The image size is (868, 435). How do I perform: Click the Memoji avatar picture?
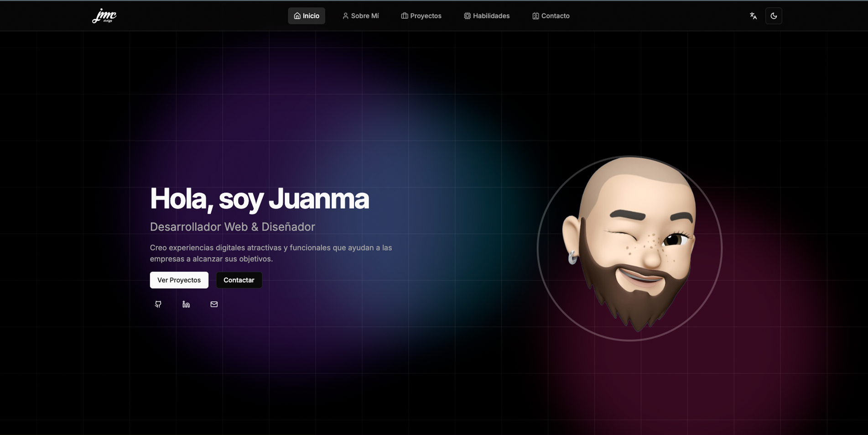[x=629, y=248]
